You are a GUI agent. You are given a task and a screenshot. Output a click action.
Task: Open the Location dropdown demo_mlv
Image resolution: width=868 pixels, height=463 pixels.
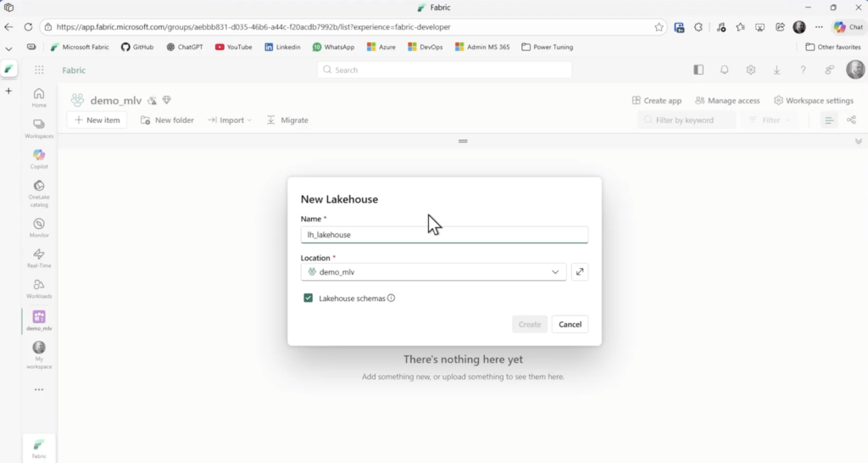[433, 272]
